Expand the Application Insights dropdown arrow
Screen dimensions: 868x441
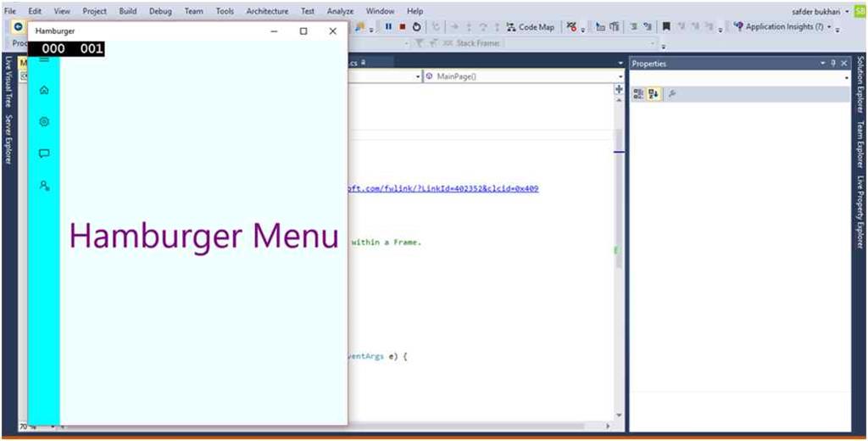(x=829, y=27)
